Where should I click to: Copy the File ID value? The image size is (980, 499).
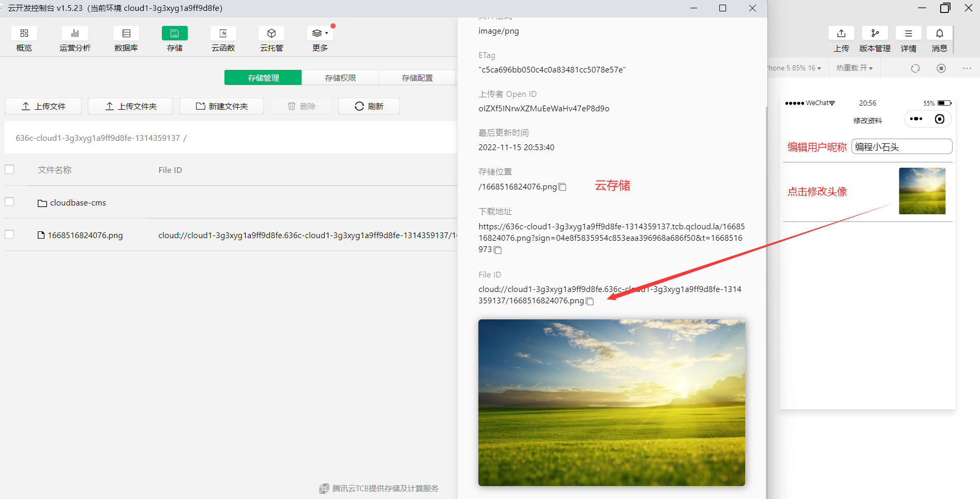coord(590,301)
